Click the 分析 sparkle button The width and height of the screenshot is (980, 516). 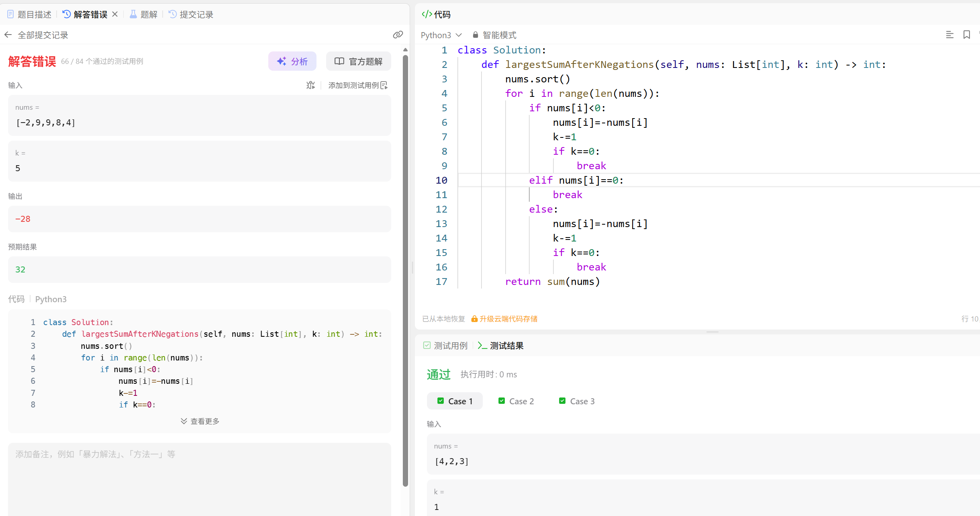292,61
